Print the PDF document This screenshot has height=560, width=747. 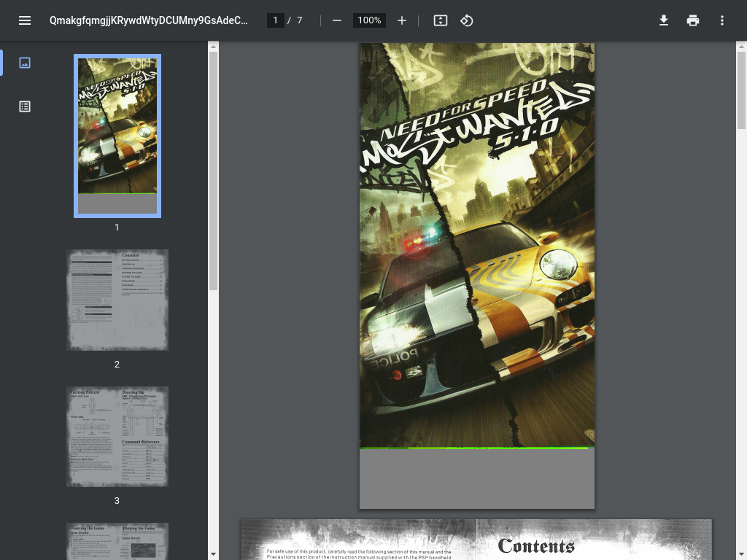(x=693, y=20)
